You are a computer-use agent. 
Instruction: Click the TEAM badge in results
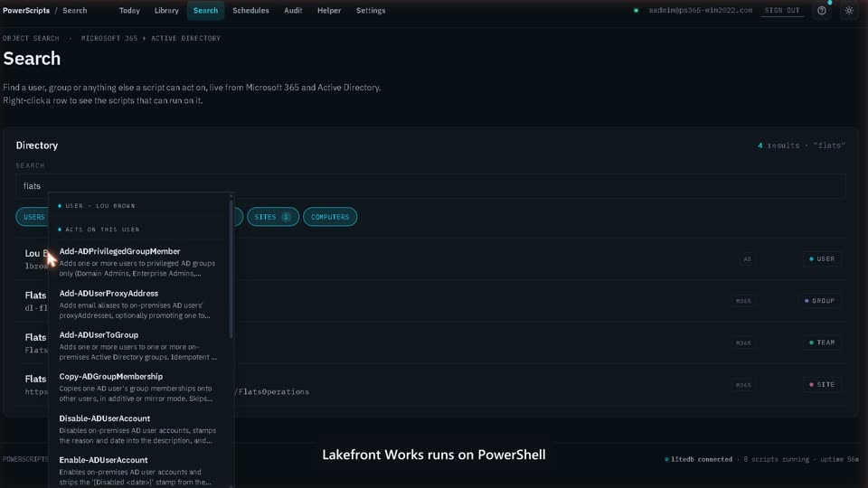[822, 343]
